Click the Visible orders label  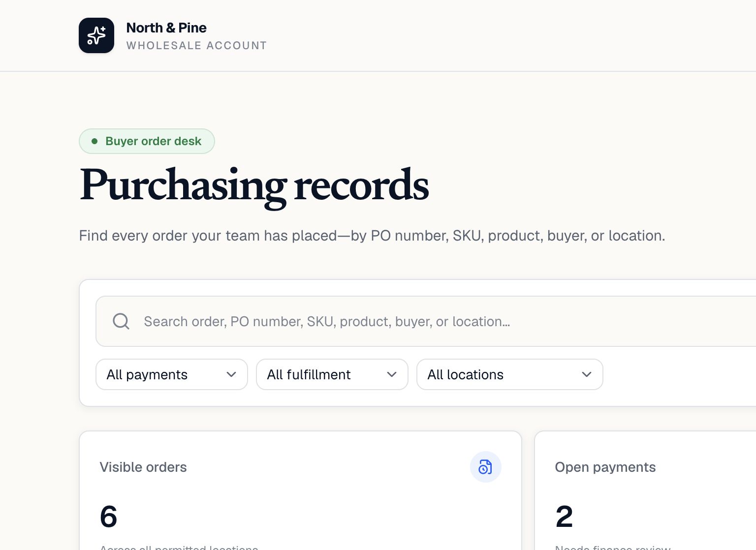point(143,467)
